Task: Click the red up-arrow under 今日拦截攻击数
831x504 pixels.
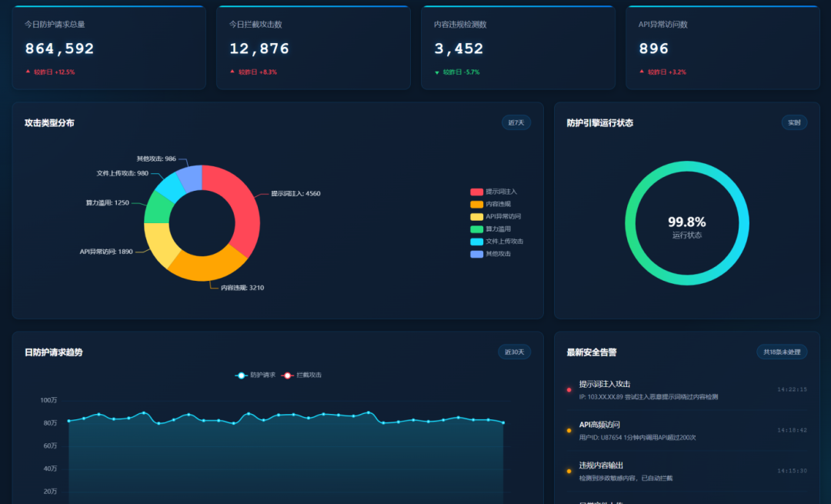Action: (232, 72)
